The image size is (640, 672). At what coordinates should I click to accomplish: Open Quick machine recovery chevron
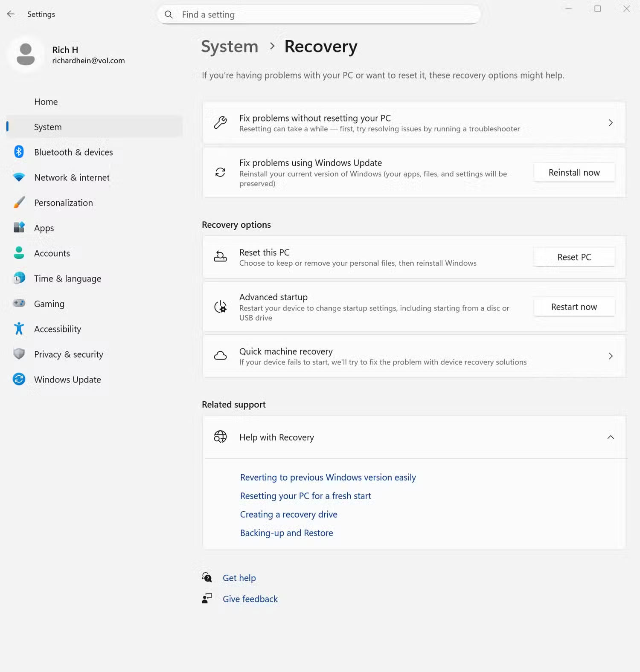pos(611,356)
